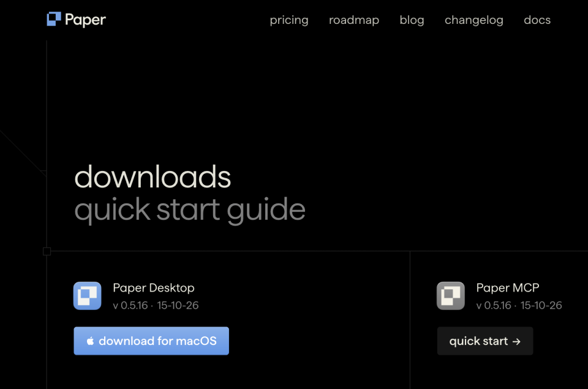Open the pricing page
Image resolution: width=588 pixels, height=389 pixels.
(288, 20)
